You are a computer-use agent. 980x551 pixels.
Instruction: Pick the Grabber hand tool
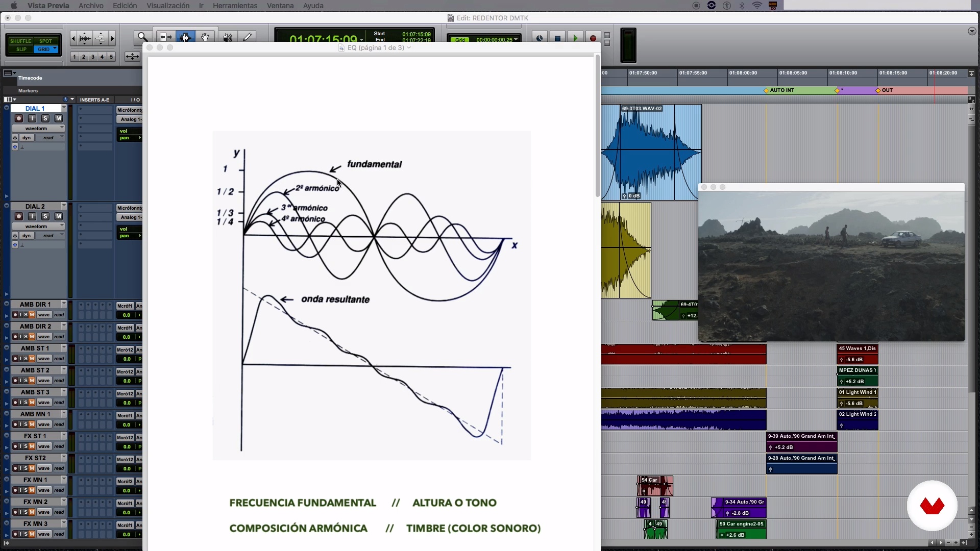pyautogui.click(x=205, y=37)
